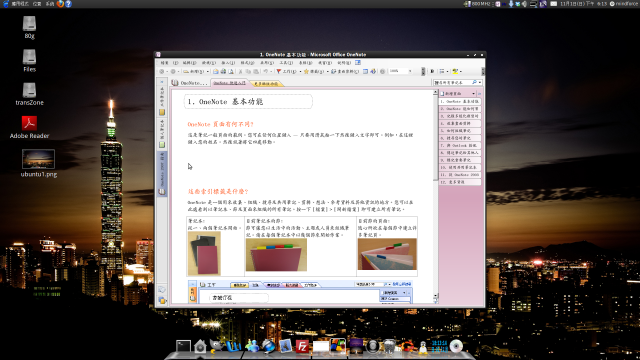The width and height of the screenshot is (640, 360).
Task: Open the Files drive desktop icon
Action: (x=29, y=60)
